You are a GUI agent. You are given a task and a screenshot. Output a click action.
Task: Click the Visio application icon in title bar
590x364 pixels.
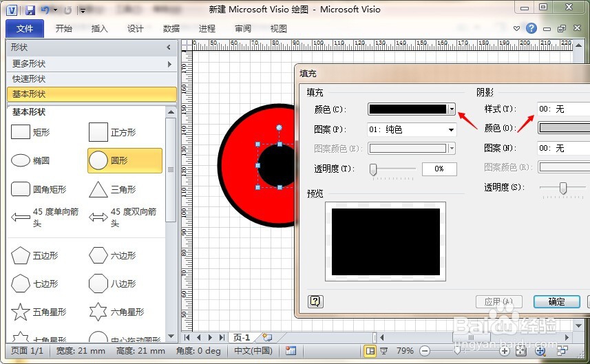pos(12,10)
